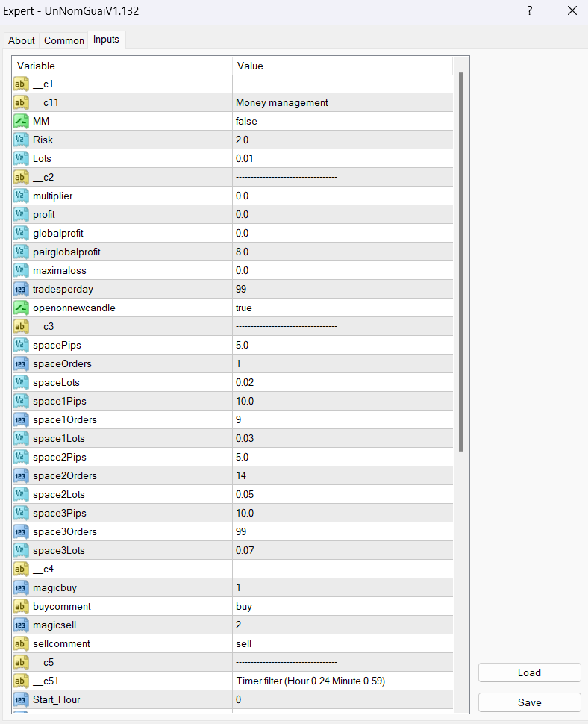
Task: Click the Variable column header
Action: (122, 66)
